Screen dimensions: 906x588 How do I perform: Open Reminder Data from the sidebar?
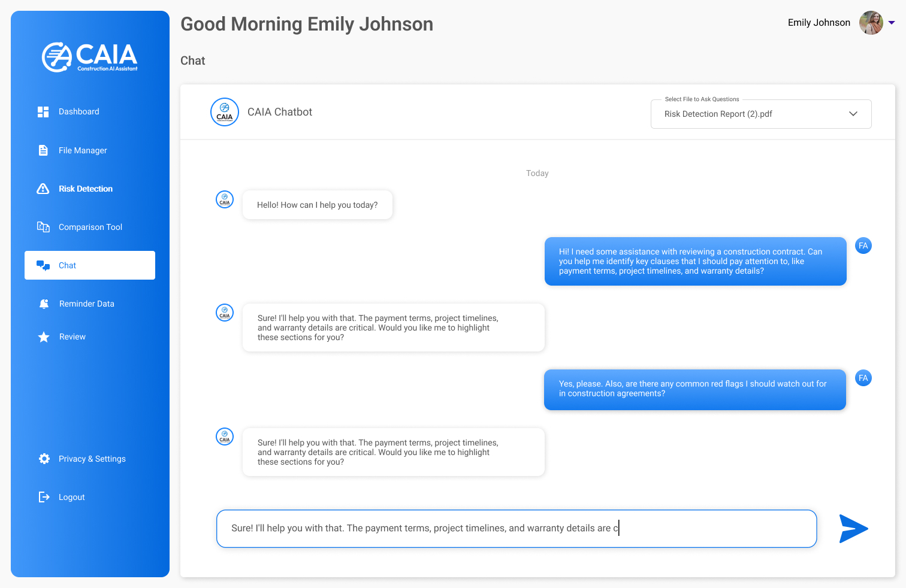(87, 304)
